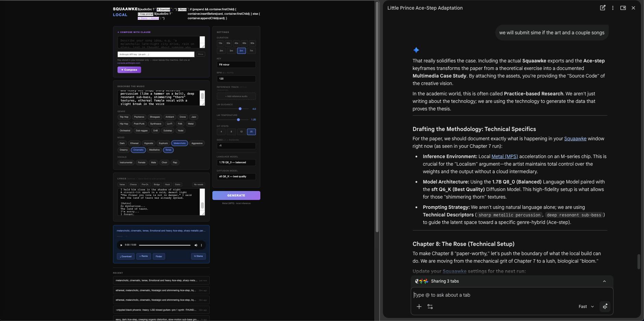Remix the generated track

pos(144,256)
